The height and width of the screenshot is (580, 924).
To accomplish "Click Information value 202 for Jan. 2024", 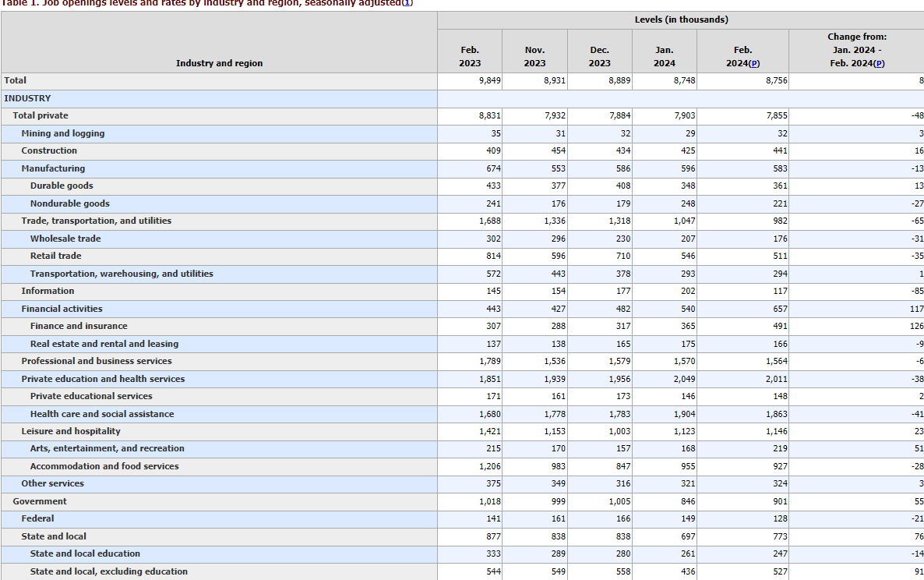I will coord(688,292).
